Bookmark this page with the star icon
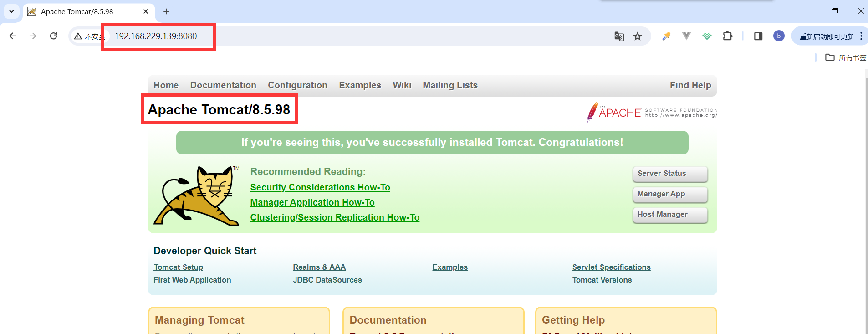Screen dimensions: 868x334 tap(638, 36)
